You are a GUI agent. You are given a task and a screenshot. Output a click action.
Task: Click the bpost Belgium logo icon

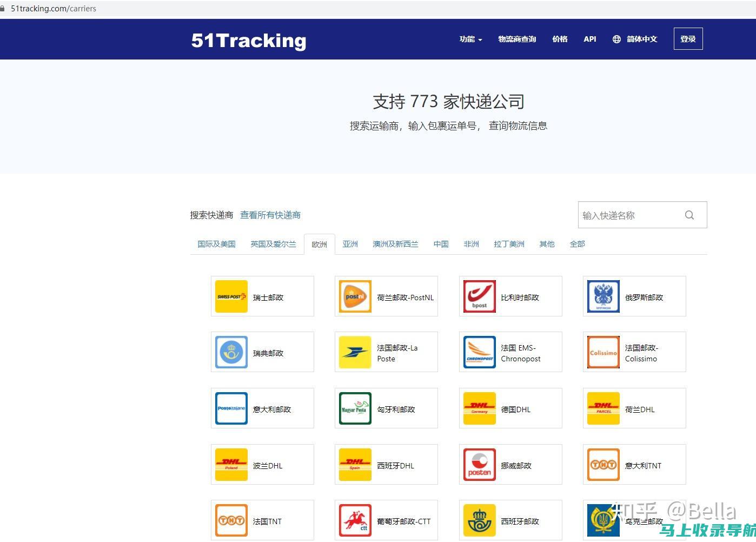click(480, 296)
